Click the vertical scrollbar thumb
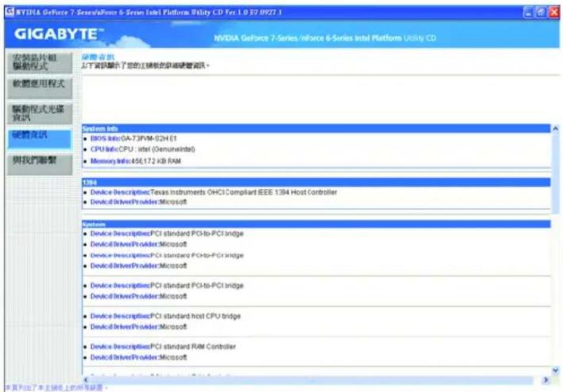 pyautogui.click(x=555, y=173)
